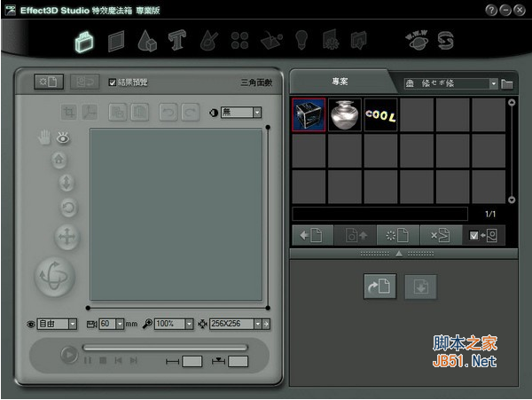
Task: Click the browse folder icon at top right
Action: 507,83
